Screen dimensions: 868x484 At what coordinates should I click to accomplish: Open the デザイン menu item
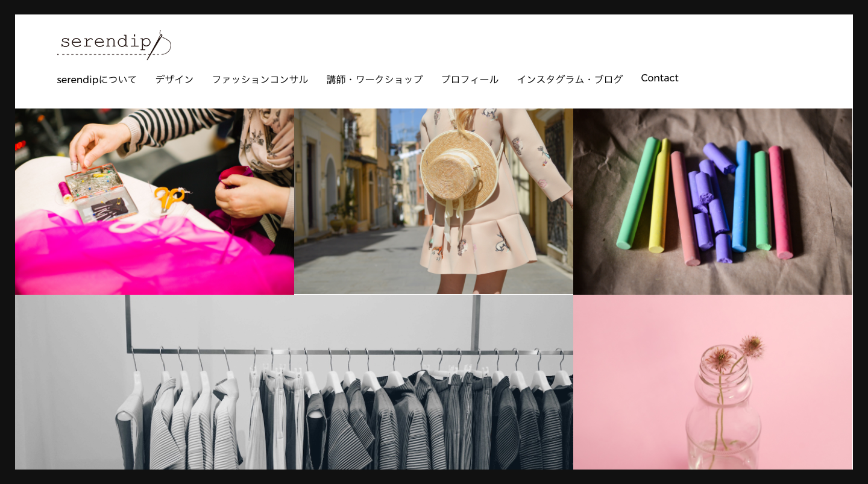174,79
